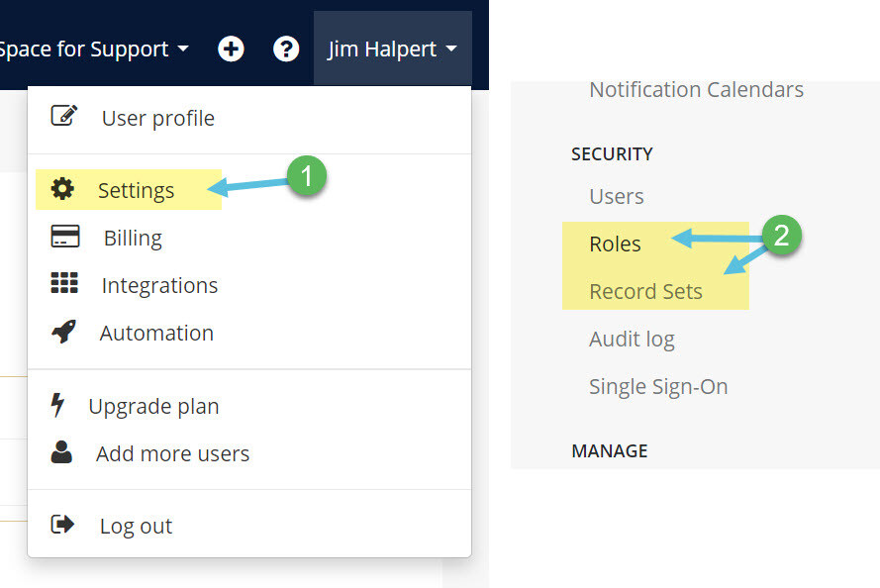Select Settings from the account menu
Screen dimensions: 880x588
click(x=136, y=190)
